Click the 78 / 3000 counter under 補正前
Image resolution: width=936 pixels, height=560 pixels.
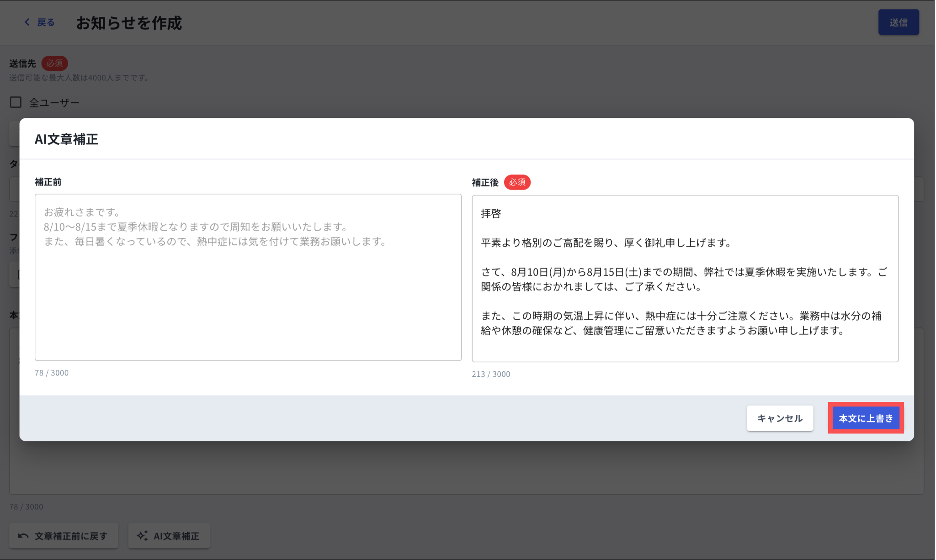click(x=52, y=373)
